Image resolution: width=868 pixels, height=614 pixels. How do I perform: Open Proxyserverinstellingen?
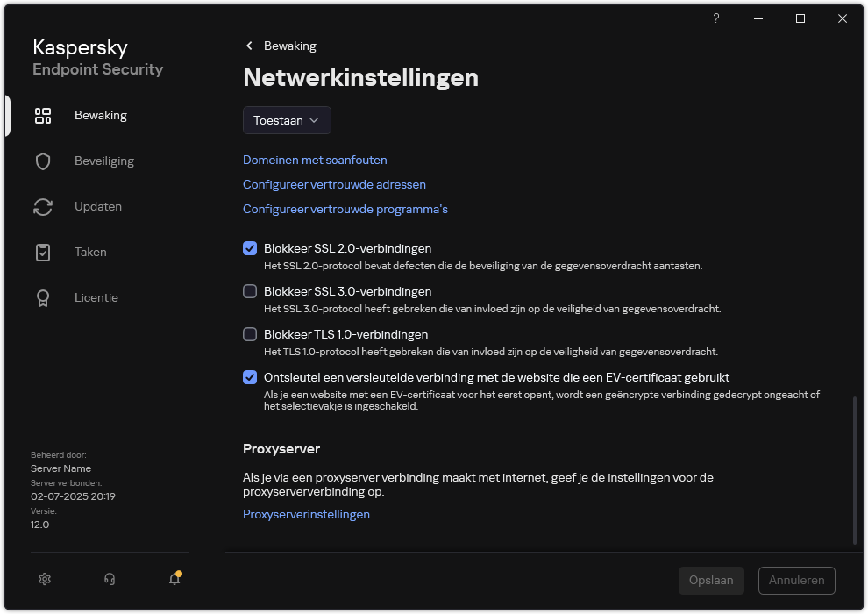click(306, 514)
